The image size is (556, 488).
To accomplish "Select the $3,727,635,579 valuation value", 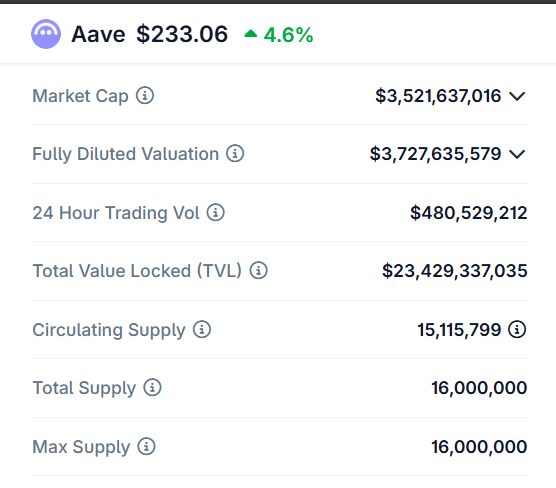I will pos(435,154).
